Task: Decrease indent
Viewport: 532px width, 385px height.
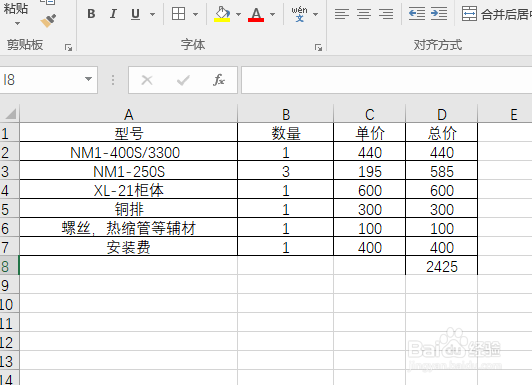Action: pyautogui.click(x=417, y=14)
